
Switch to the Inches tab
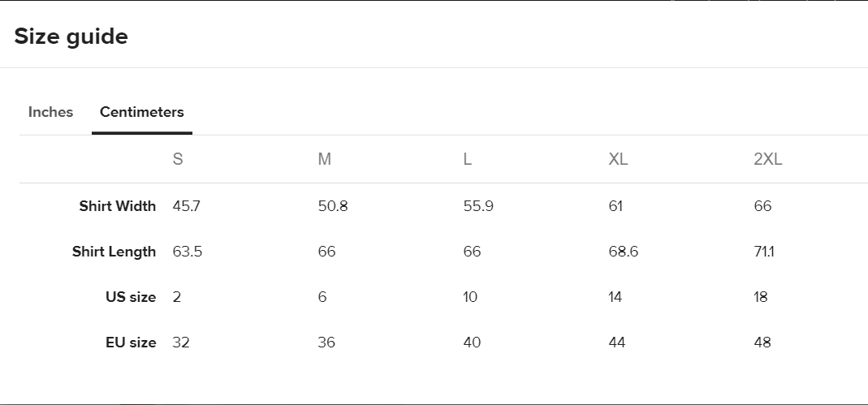click(50, 112)
